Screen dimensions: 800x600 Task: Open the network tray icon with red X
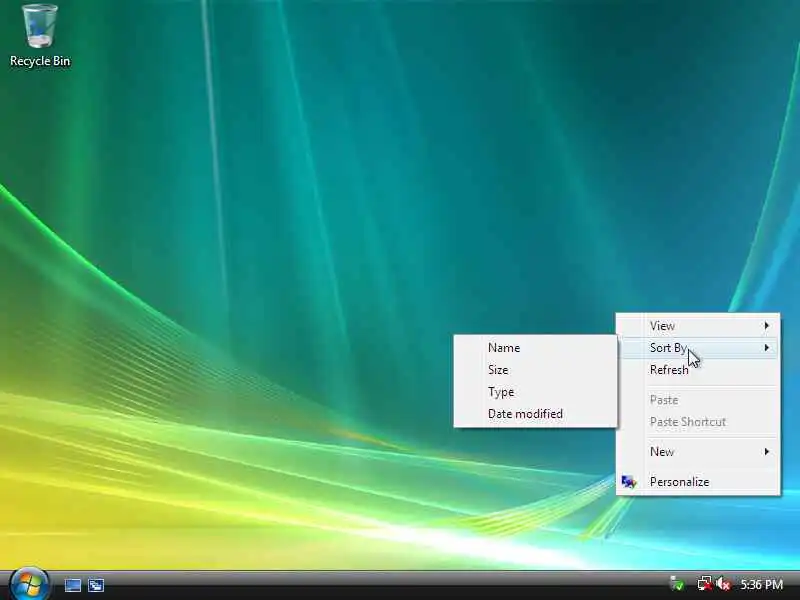(x=705, y=584)
